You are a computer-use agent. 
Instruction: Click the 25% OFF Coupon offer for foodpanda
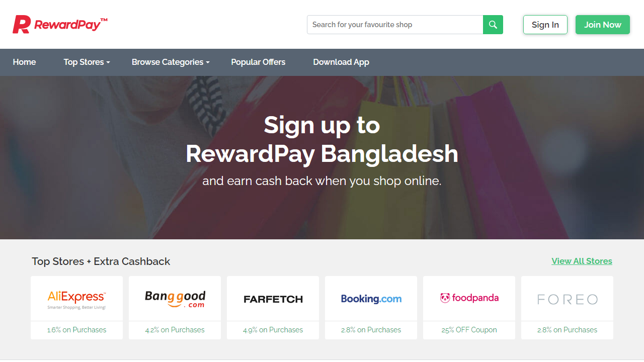coord(469,330)
